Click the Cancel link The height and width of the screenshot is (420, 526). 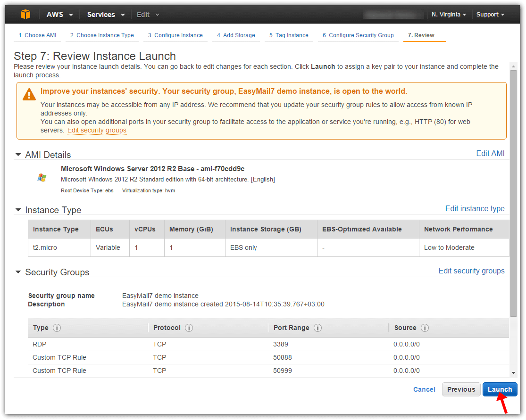click(x=425, y=389)
